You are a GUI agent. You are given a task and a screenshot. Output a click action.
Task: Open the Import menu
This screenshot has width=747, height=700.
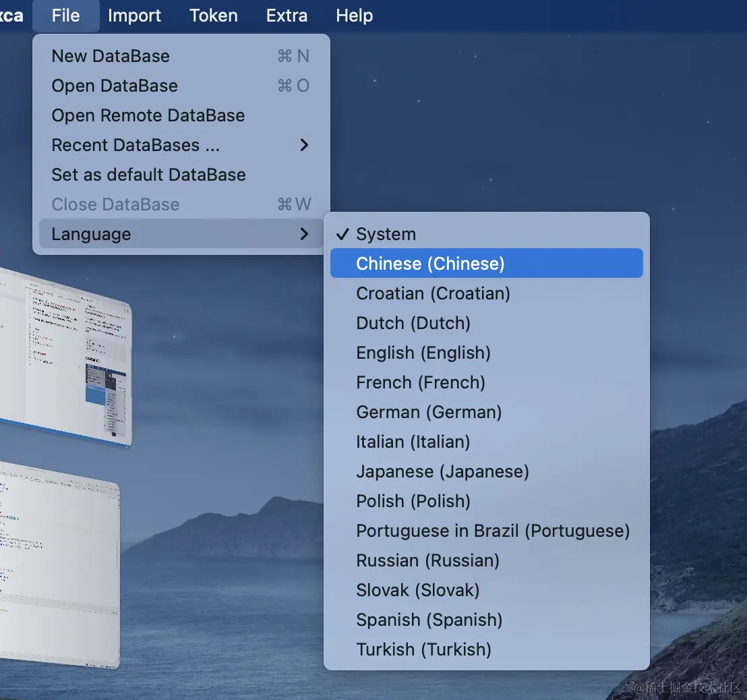[134, 16]
